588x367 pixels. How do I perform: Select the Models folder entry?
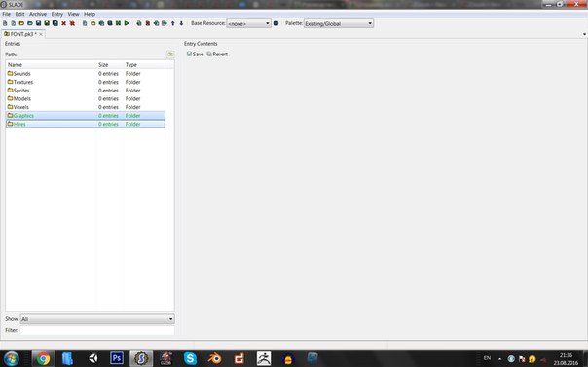coord(86,98)
